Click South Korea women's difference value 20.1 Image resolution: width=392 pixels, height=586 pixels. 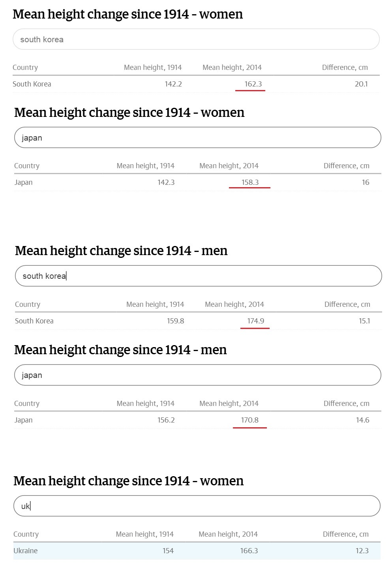tap(361, 84)
